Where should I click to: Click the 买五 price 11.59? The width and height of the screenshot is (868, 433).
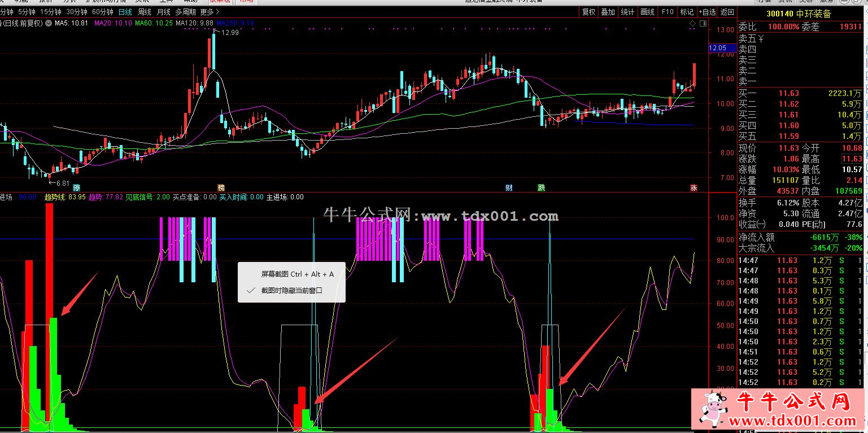pyautogui.click(x=789, y=136)
